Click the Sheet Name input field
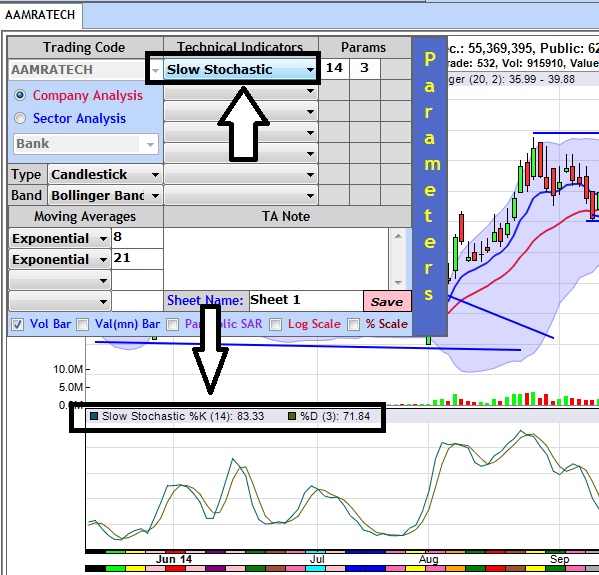 click(x=306, y=301)
